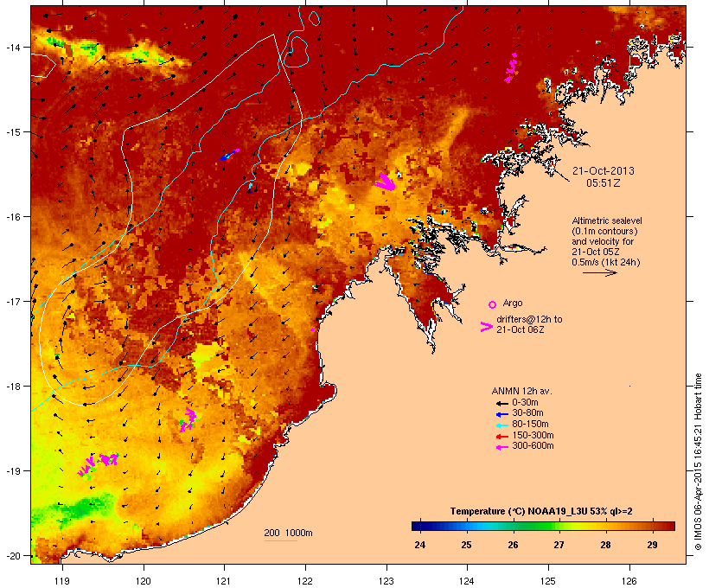Click the magenta drifter legend symbol
Screen dimensions: 709x588
click(487, 327)
